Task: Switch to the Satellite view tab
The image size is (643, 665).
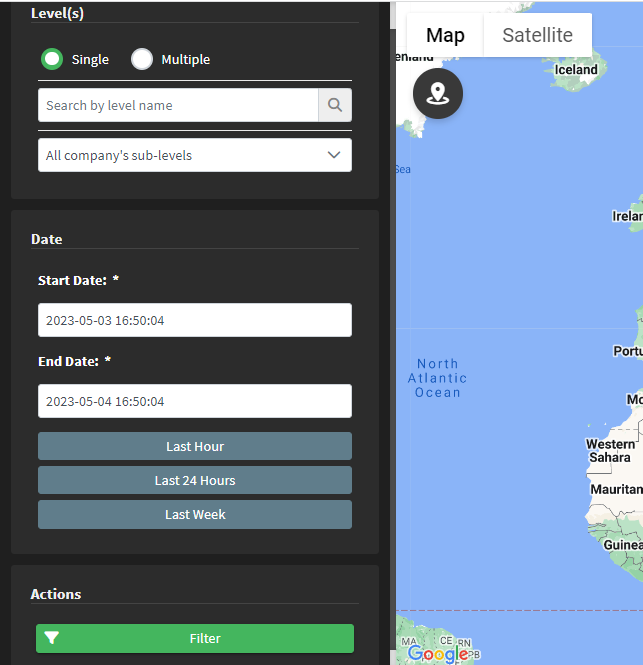Action: coord(537,35)
